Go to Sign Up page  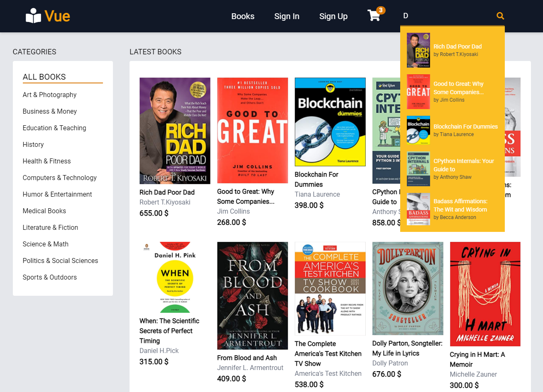333,16
